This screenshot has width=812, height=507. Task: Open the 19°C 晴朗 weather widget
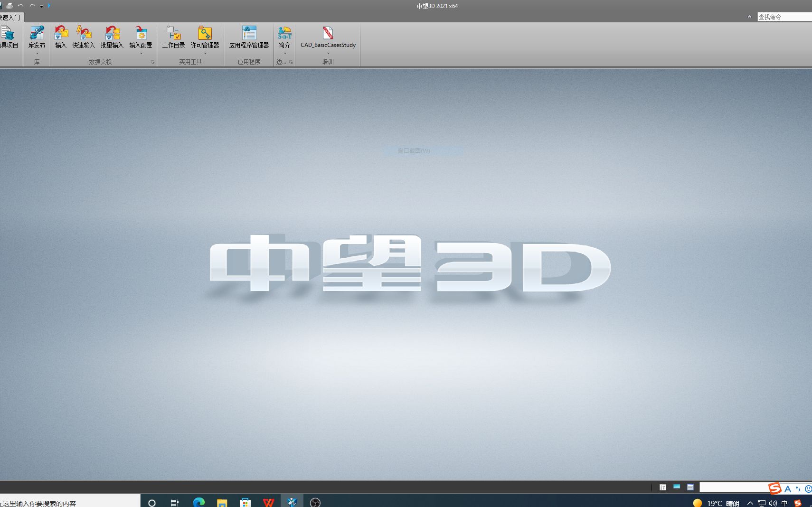click(x=716, y=503)
